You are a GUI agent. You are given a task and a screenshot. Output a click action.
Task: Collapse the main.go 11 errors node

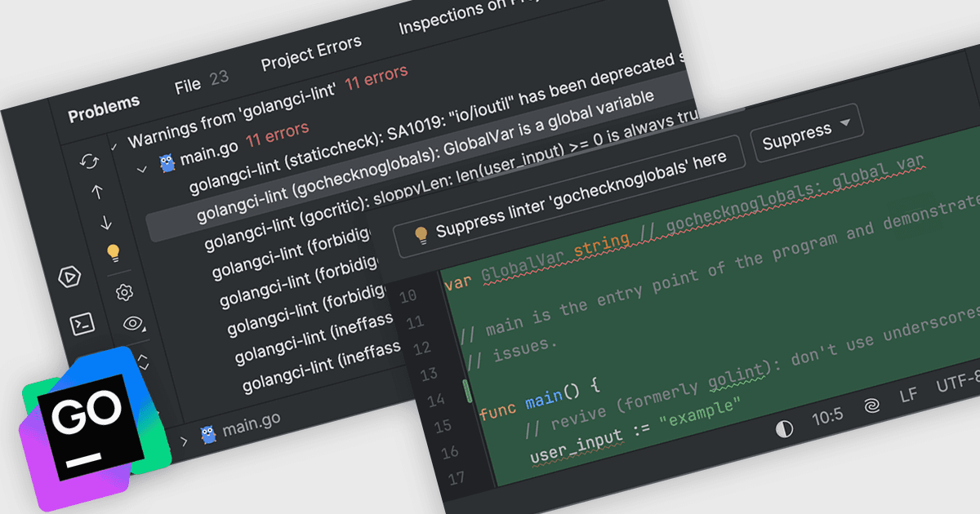(142, 169)
